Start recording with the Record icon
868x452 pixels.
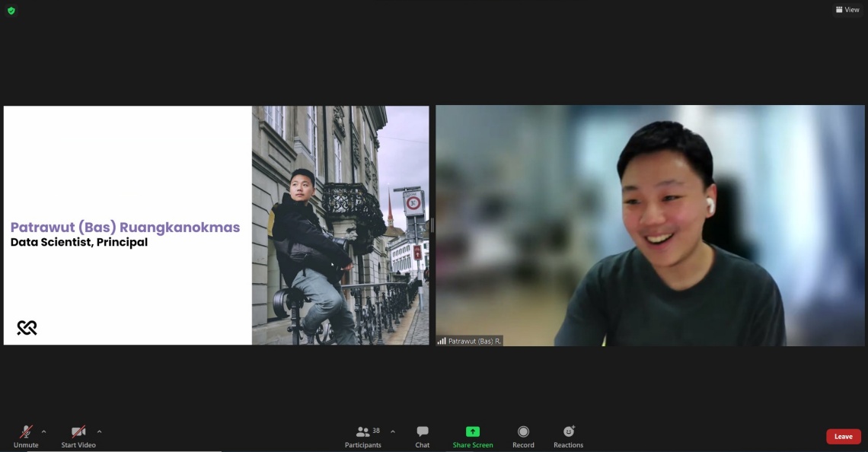pyautogui.click(x=523, y=431)
